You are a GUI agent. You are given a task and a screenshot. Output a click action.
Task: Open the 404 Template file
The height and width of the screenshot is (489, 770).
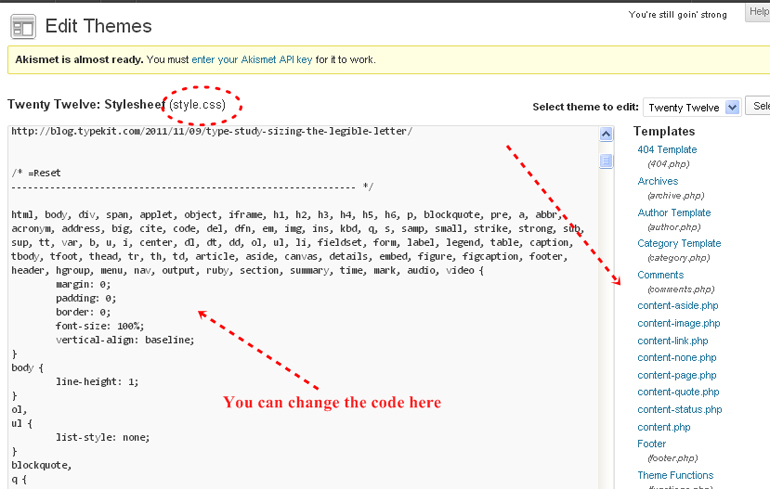pos(667,150)
